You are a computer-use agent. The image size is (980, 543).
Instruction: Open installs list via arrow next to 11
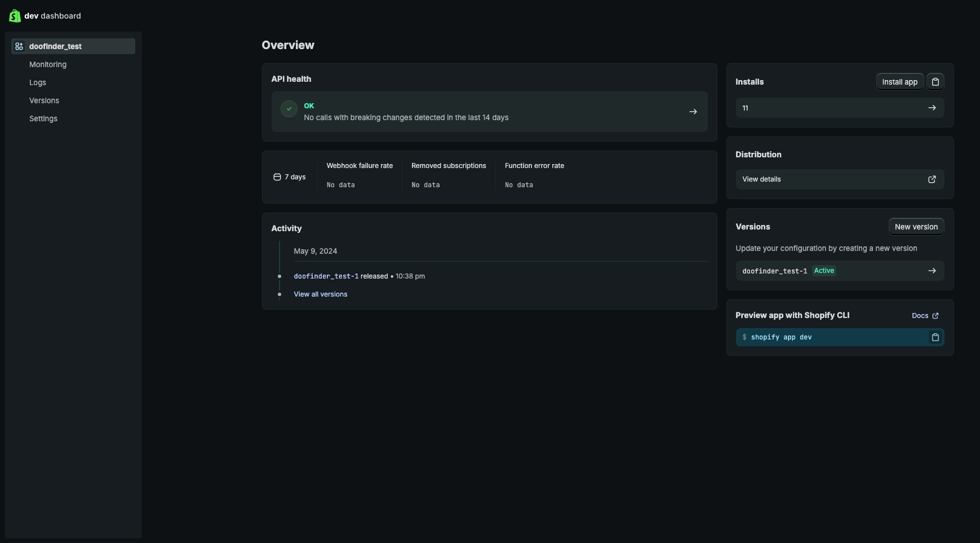pos(932,108)
